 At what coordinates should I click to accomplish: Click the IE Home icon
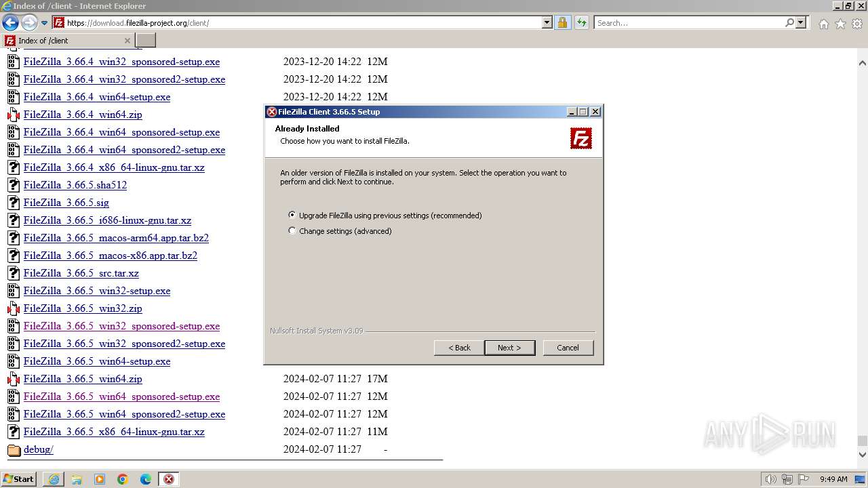click(x=823, y=24)
